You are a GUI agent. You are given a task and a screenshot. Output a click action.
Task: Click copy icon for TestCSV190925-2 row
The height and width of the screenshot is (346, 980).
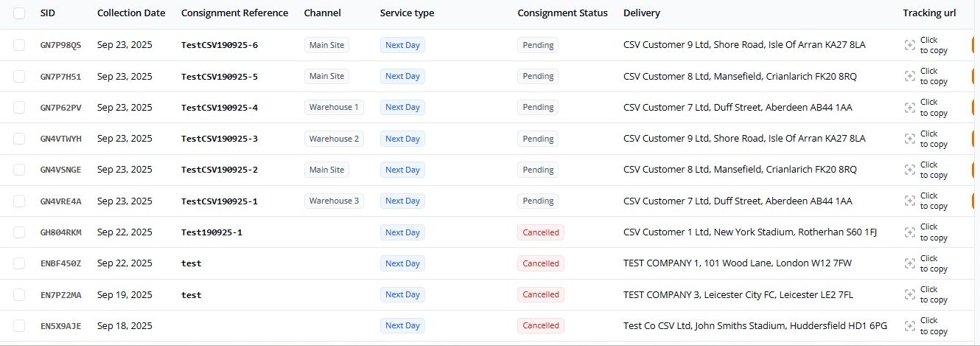click(x=910, y=170)
